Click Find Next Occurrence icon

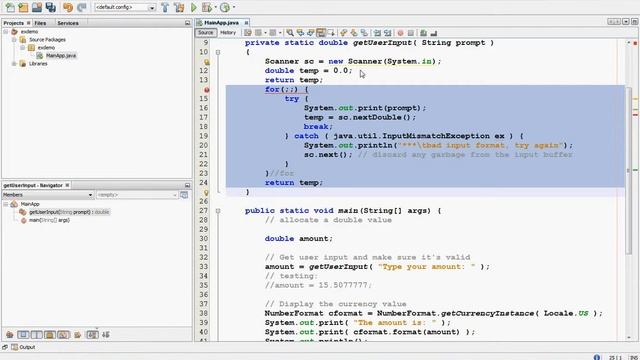[x=311, y=33]
